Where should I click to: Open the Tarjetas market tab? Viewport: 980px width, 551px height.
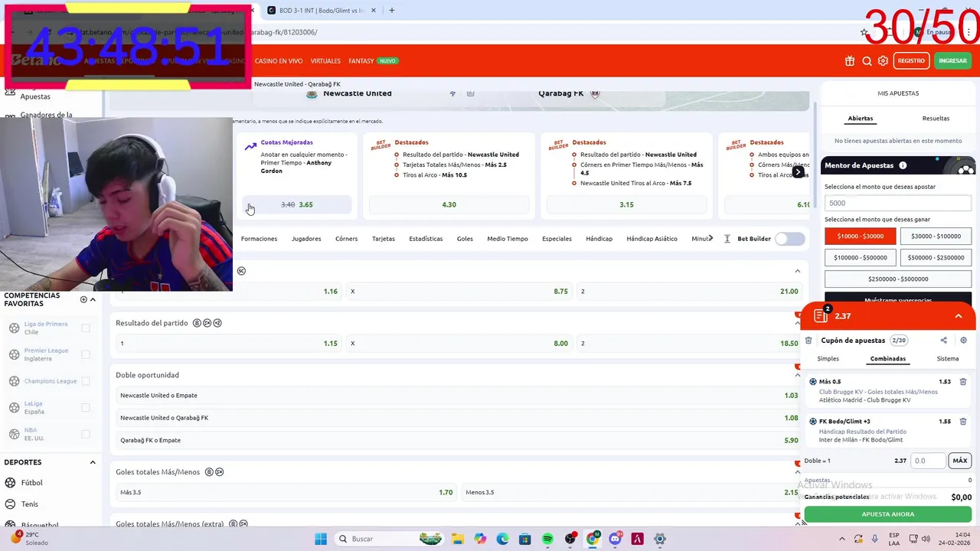[x=384, y=239]
